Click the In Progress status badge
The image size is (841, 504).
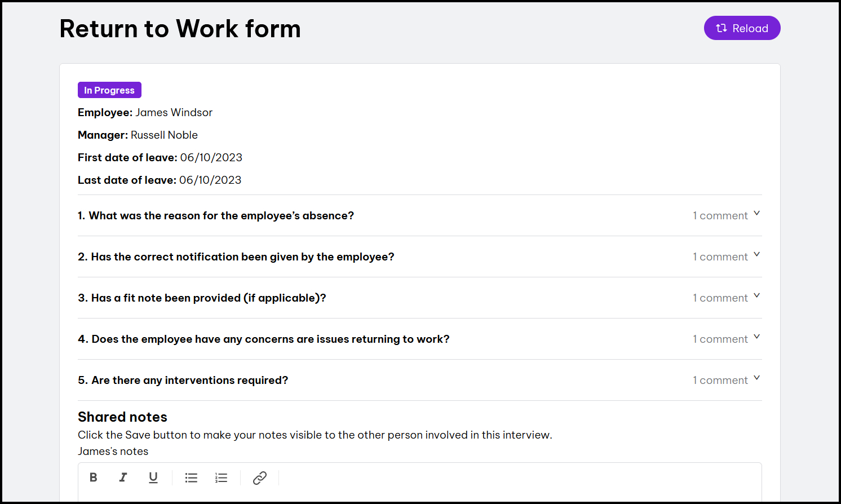pos(109,90)
